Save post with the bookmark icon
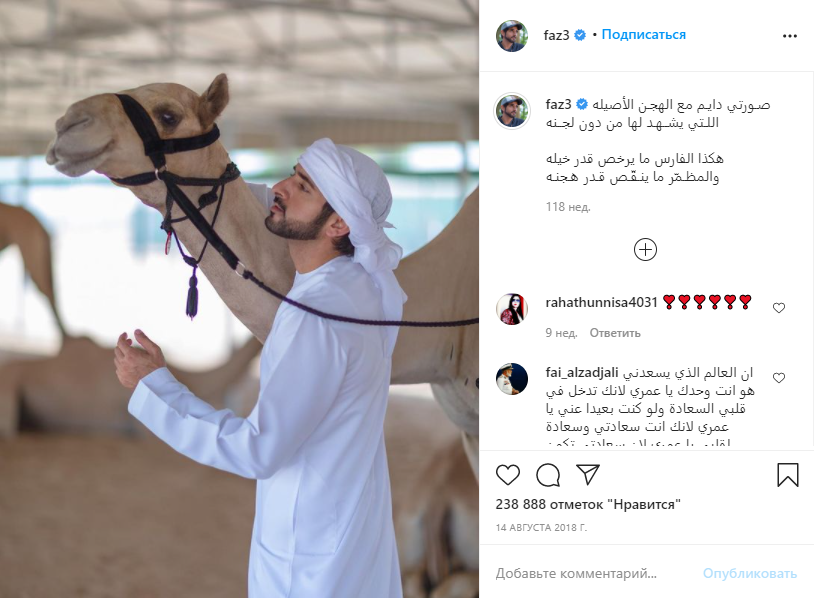 pos(788,475)
